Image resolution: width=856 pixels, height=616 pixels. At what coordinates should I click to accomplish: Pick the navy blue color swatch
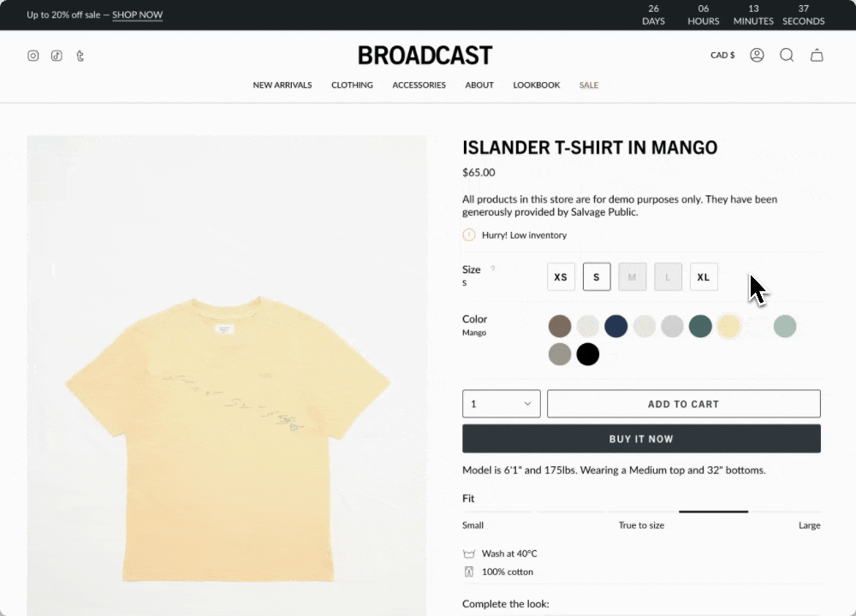click(616, 326)
